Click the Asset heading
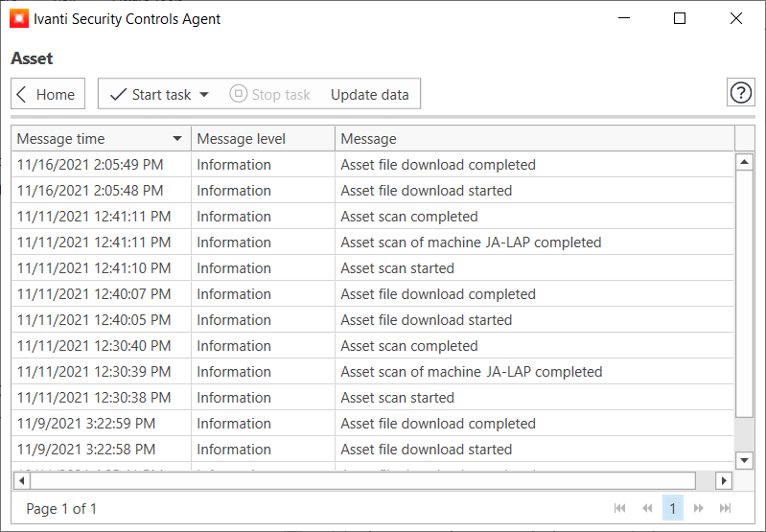This screenshot has width=766, height=532. coord(32,58)
